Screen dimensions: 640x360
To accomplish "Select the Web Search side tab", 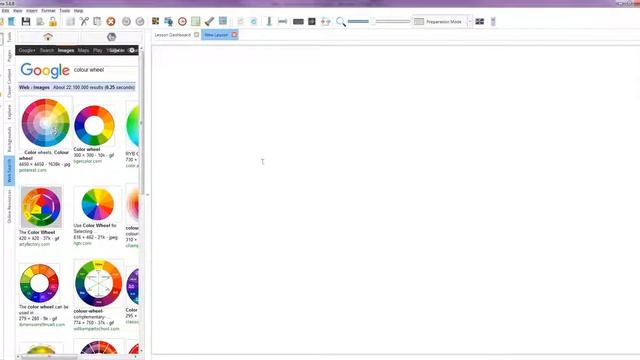I will pyautogui.click(x=9, y=171).
